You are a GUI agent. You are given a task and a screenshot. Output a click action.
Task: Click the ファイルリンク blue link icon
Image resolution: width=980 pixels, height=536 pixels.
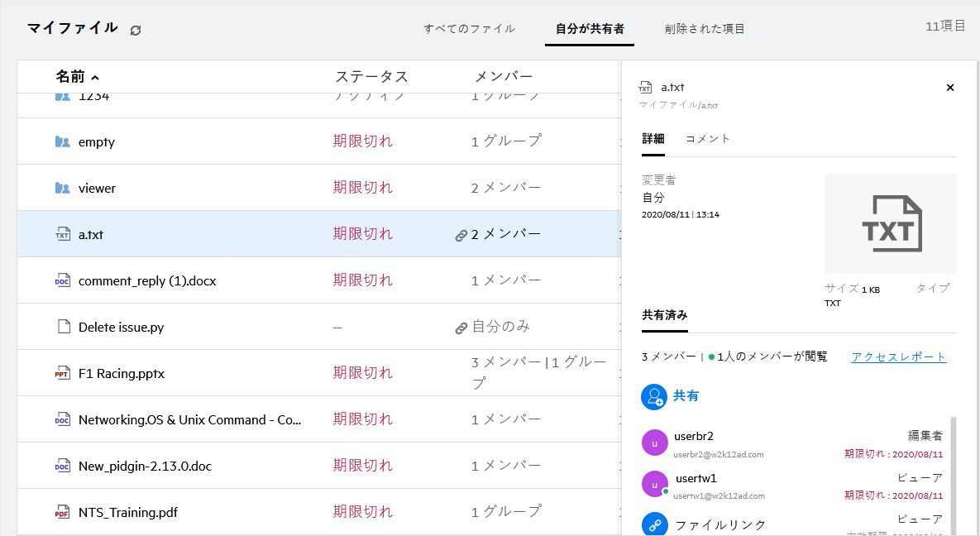click(654, 524)
